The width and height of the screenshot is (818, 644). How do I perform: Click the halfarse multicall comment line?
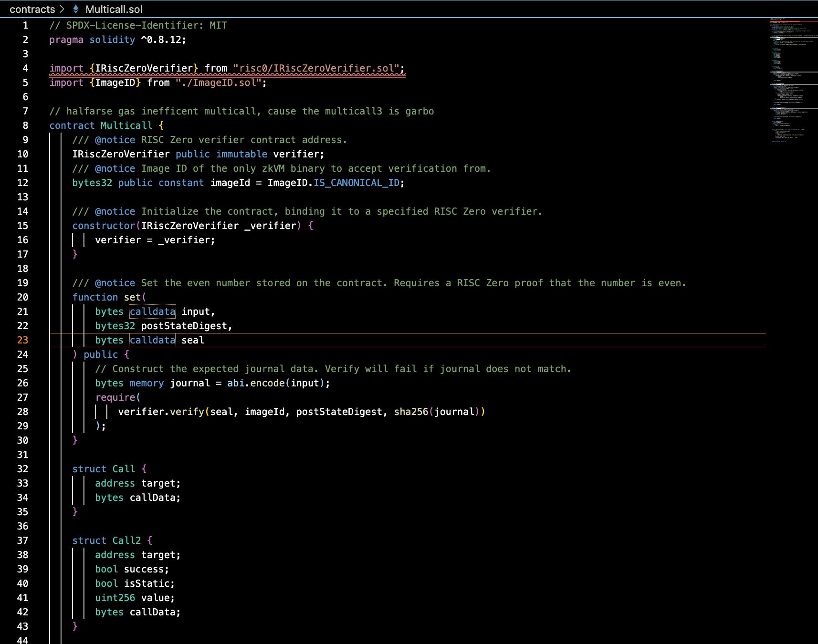(x=241, y=111)
